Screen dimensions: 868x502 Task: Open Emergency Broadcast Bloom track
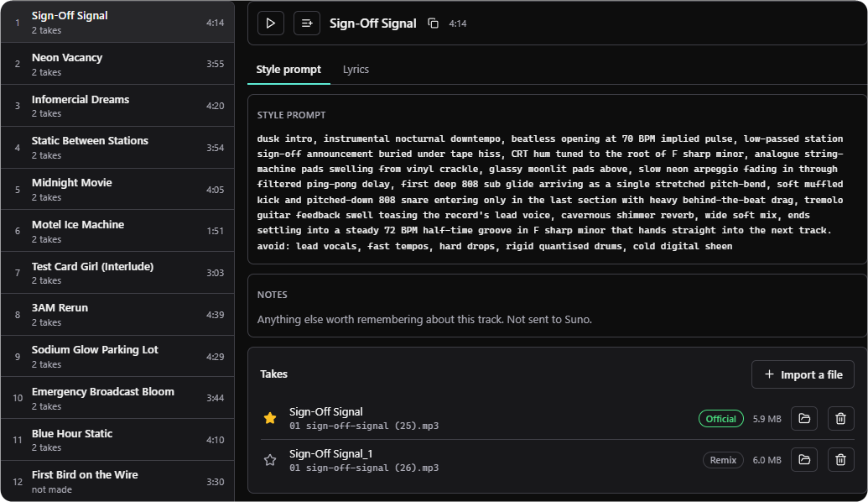pyautogui.click(x=117, y=398)
